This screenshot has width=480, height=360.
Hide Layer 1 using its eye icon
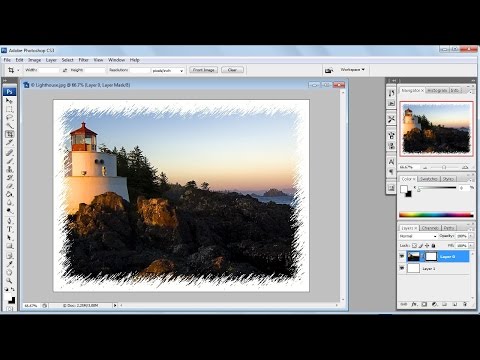(402, 268)
